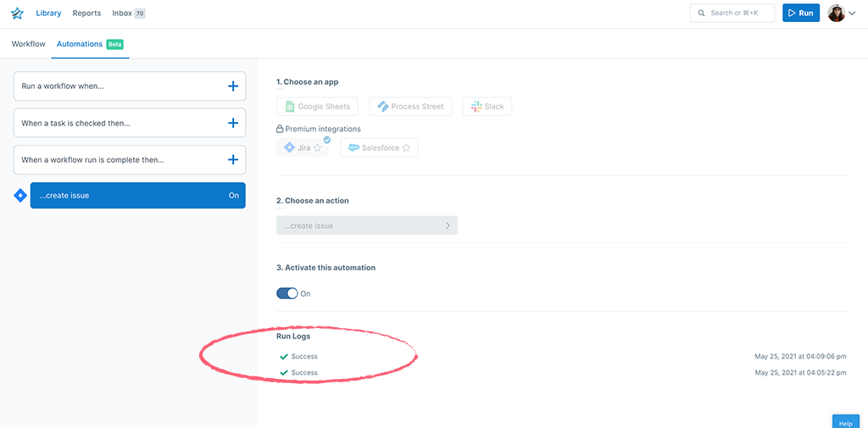Select the Jira premium integration
Viewport: 868px width, 428px height.
point(303,147)
